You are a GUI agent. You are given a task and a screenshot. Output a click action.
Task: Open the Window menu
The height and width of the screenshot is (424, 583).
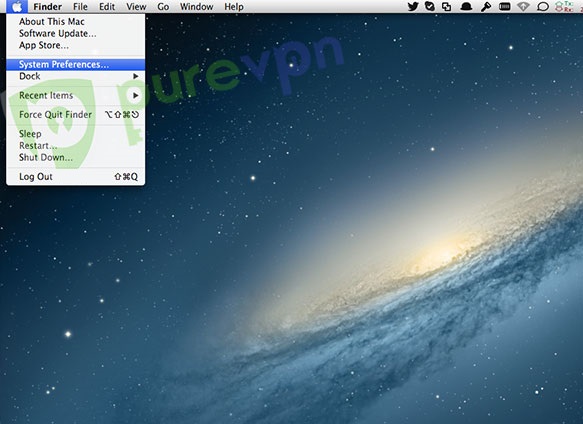[196, 7]
